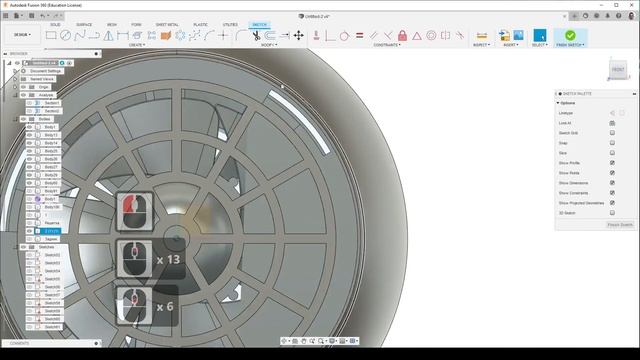Click the Save icon in top bar
Viewport: 640px width, 360px height.
(x=31, y=16)
